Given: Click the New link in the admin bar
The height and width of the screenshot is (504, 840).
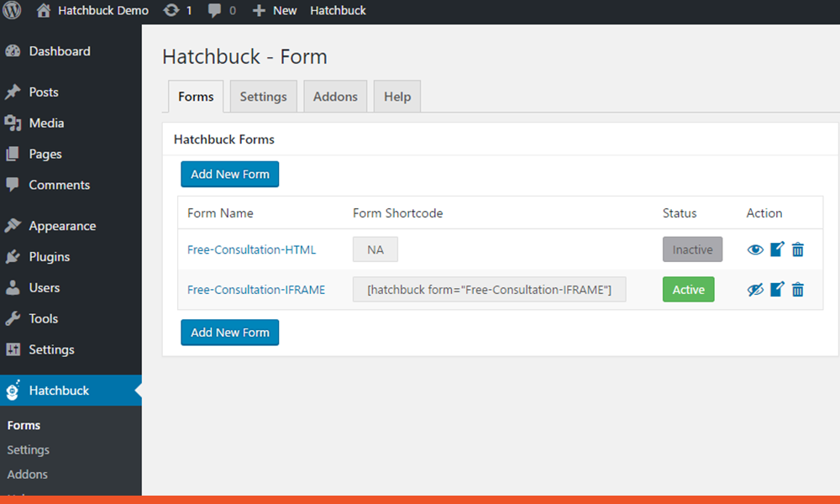Looking at the screenshot, I should (285, 10).
